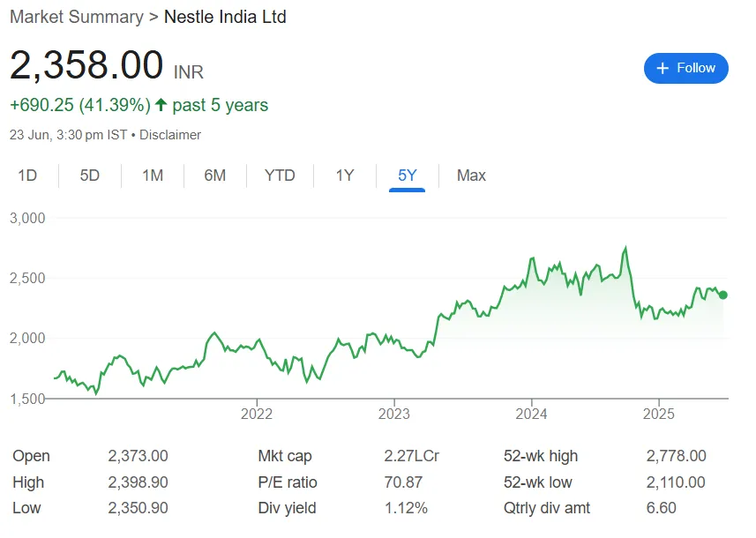756x538 pixels.
Task: Click the 2,500 y-axis label
Action: [27, 278]
